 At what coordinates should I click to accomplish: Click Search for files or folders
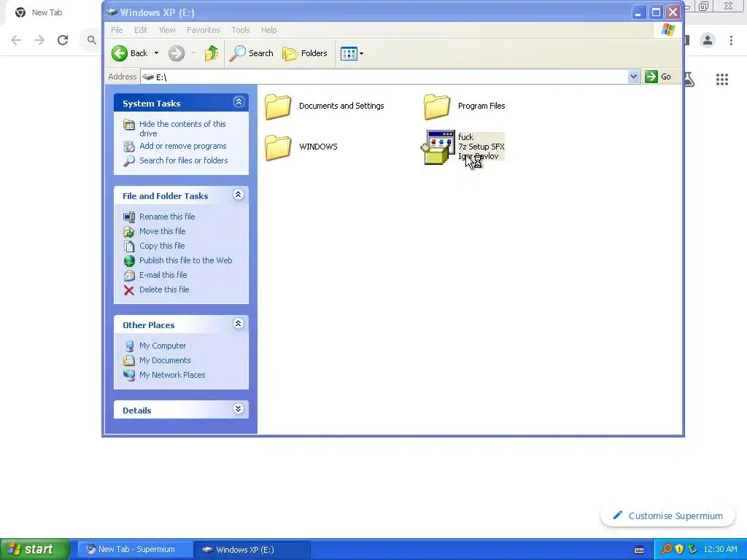(x=183, y=160)
